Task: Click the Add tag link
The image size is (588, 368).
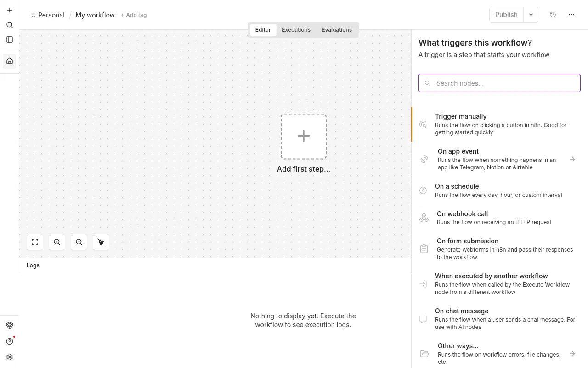Action: [x=134, y=15]
